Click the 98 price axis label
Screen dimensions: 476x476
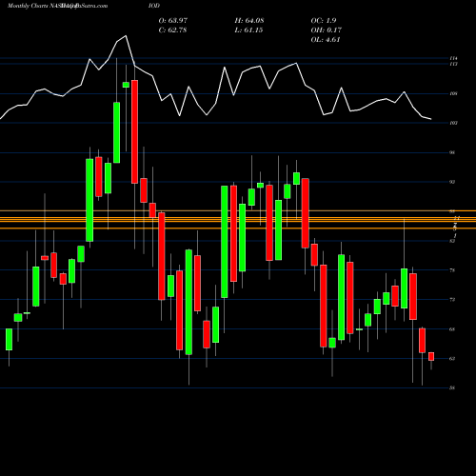click(452, 152)
